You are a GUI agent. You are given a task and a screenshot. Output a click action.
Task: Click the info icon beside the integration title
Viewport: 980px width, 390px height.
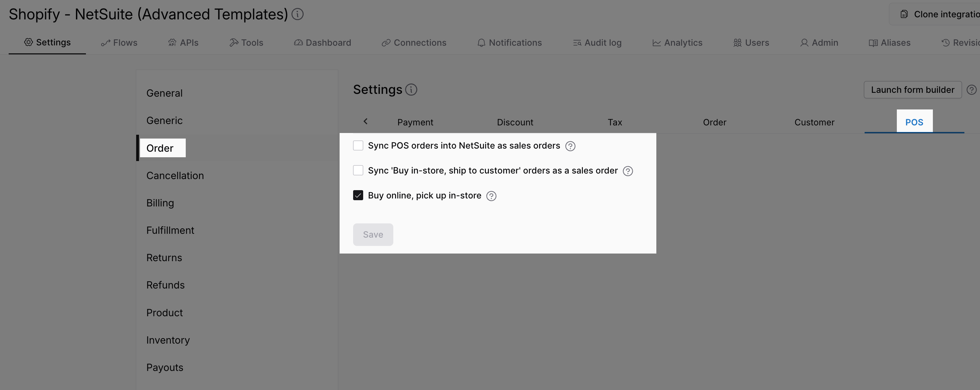point(297,15)
